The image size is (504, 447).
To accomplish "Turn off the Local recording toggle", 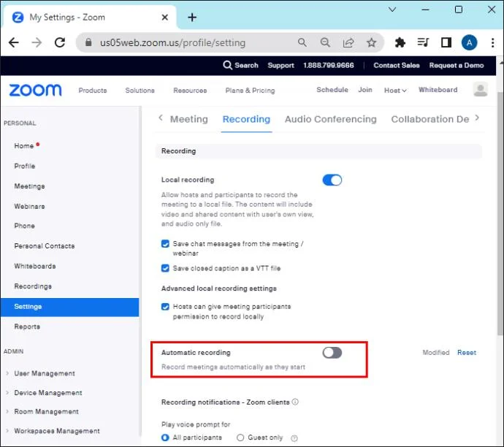I will [x=332, y=180].
